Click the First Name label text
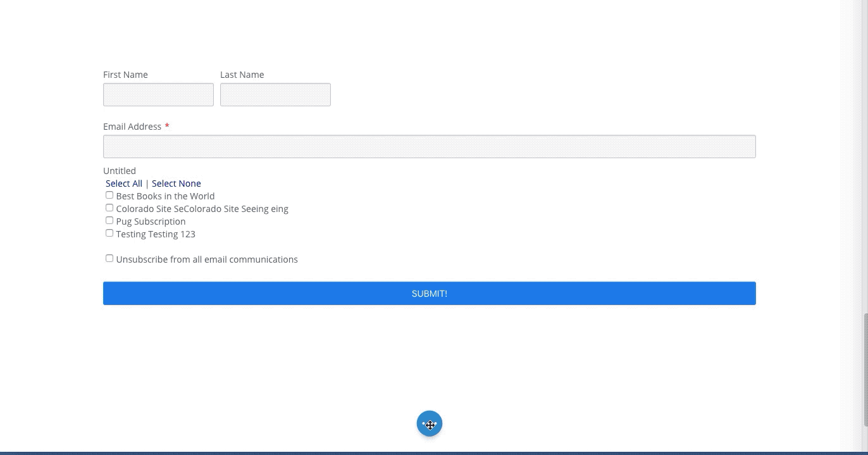 click(x=125, y=75)
